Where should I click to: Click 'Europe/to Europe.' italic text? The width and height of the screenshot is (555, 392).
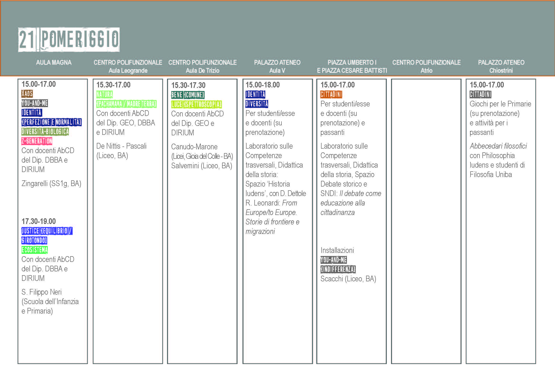[271, 213]
